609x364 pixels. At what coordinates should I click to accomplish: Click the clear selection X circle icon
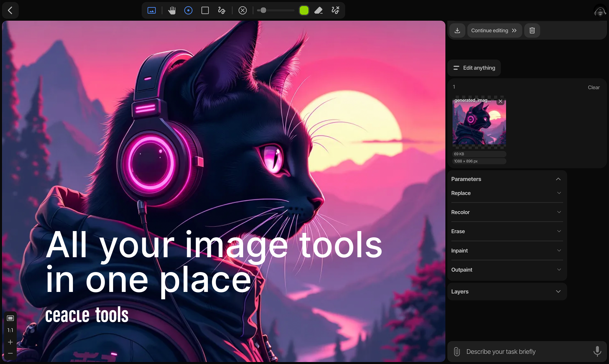click(x=243, y=10)
